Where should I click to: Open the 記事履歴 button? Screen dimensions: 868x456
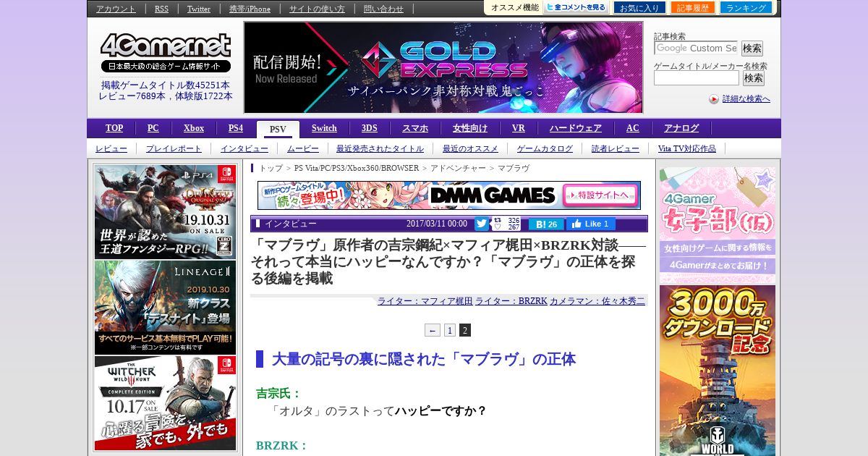[693, 7]
